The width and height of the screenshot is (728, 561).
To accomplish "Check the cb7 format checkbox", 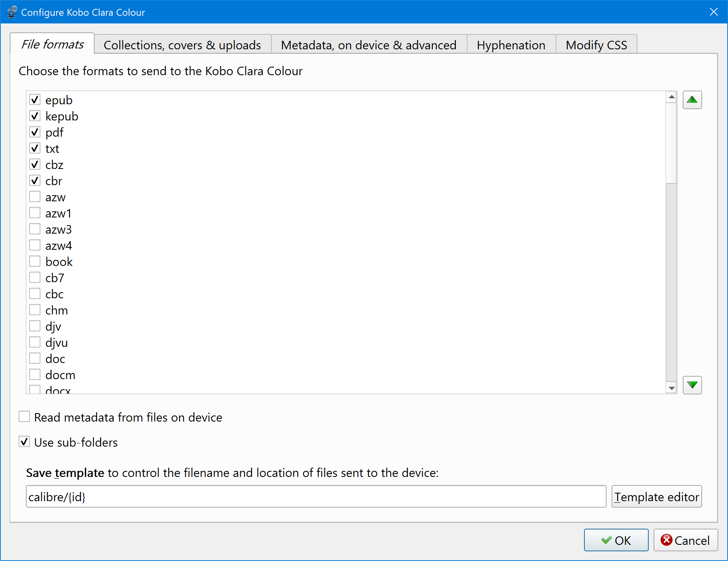I will pos(35,277).
